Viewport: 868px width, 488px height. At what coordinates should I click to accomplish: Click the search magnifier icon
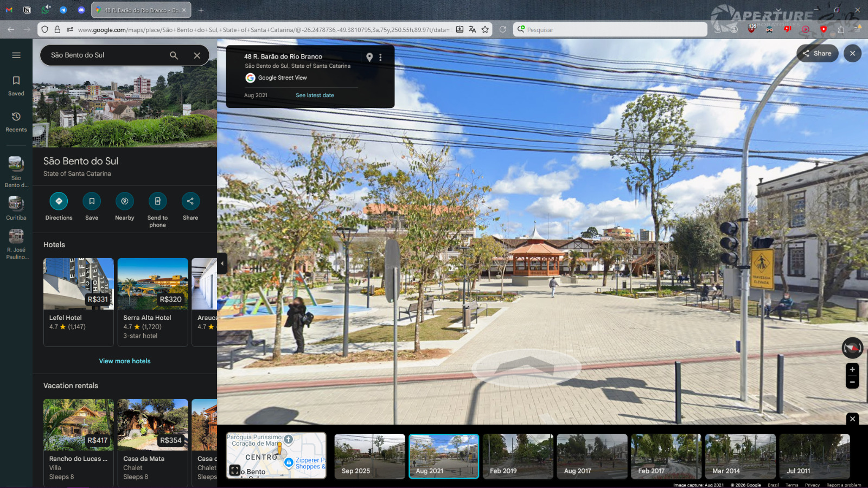click(x=174, y=55)
